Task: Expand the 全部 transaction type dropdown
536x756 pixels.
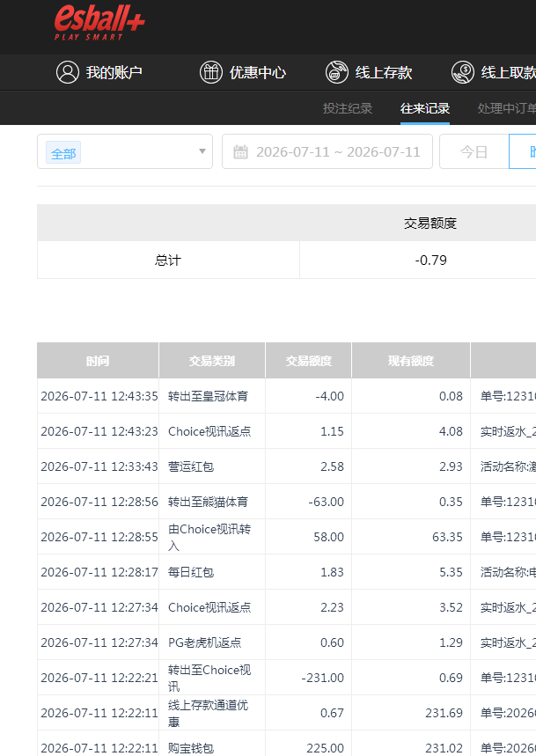Action: [x=125, y=151]
